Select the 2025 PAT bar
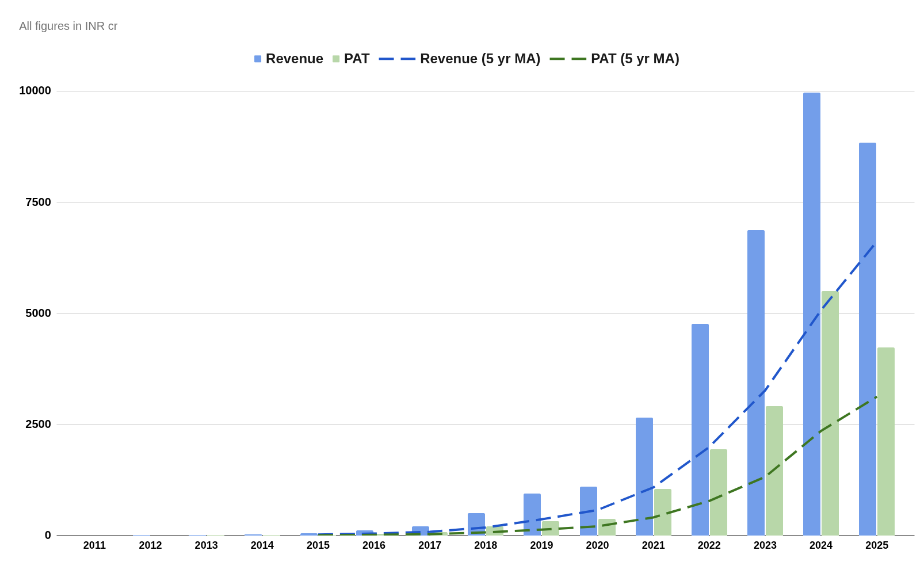 coord(886,441)
